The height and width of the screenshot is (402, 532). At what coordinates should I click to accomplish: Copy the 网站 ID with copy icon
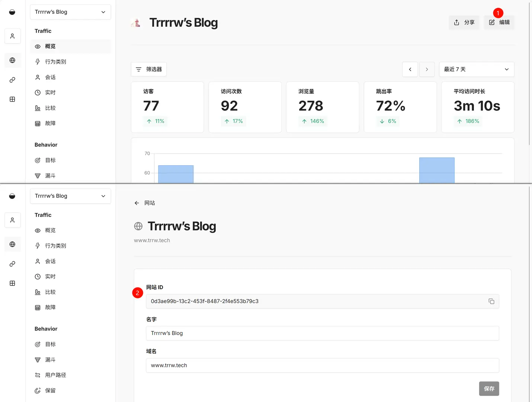(491, 301)
